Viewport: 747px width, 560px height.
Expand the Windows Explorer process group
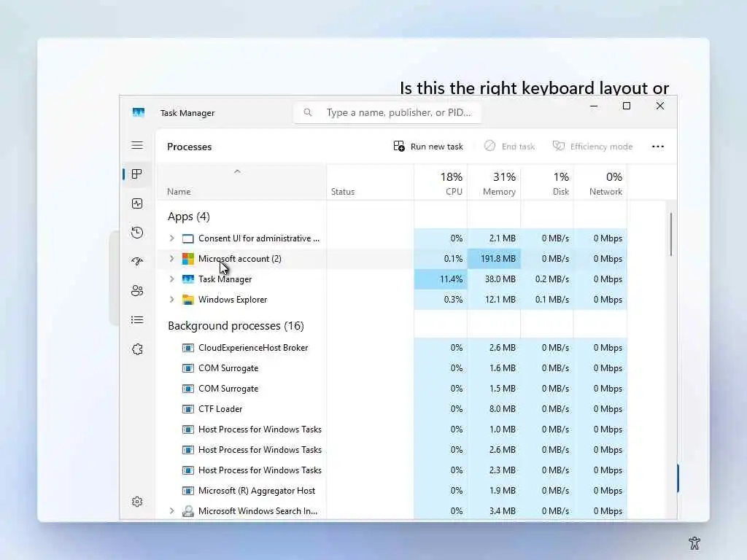click(172, 300)
